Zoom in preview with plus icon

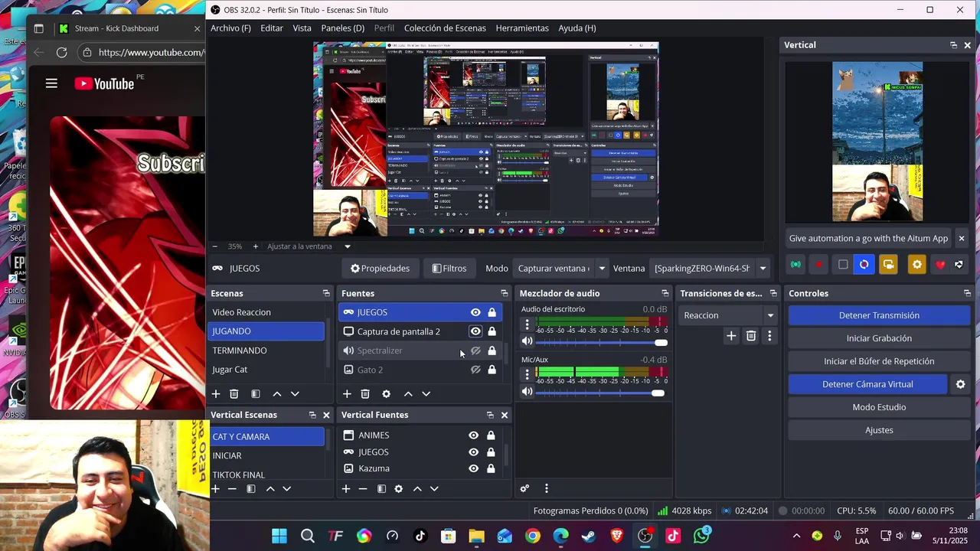coord(256,246)
